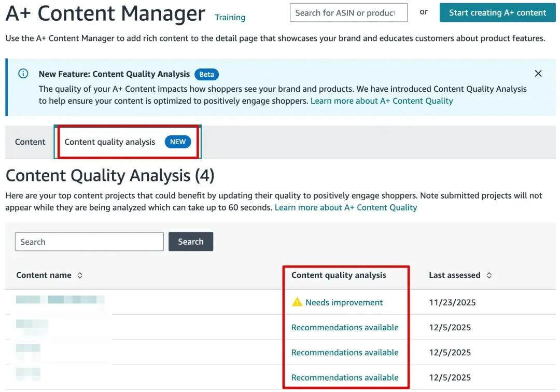Dismiss the Content Quality Analysis banner
The height and width of the screenshot is (392, 560).
coord(538,74)
